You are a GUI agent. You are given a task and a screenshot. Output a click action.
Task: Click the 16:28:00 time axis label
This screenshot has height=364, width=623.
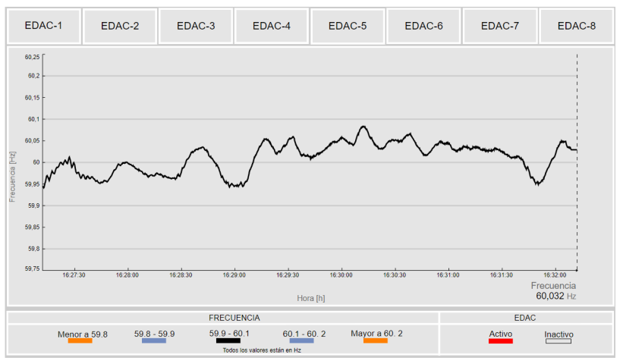pyautogui.click(x=127, y=275)
